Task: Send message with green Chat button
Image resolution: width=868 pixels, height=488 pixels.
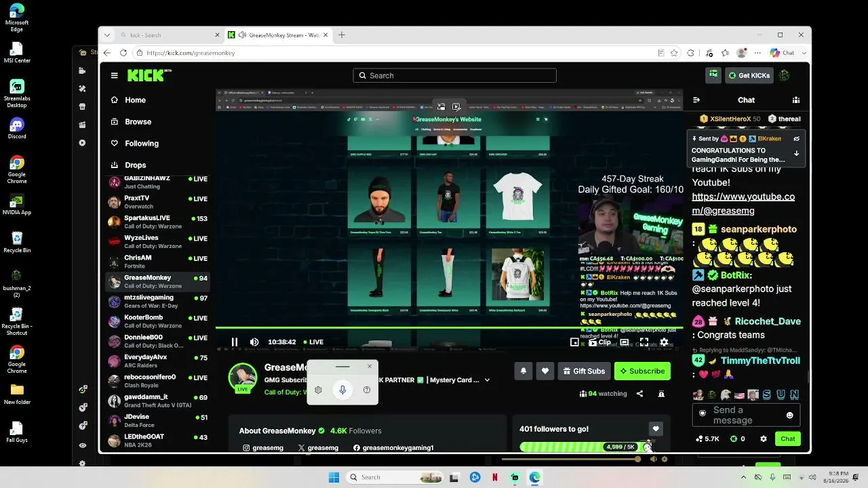Action: coord(788,439)
